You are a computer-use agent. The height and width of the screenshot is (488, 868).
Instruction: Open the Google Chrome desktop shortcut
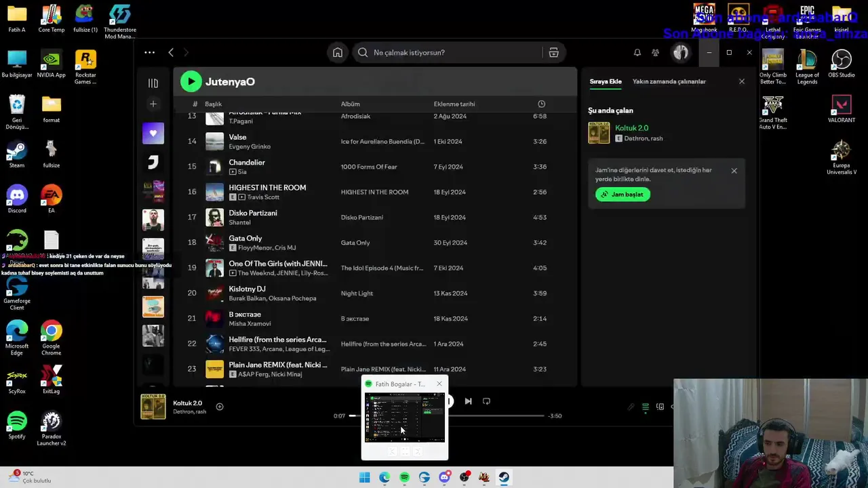coord(51,338)
